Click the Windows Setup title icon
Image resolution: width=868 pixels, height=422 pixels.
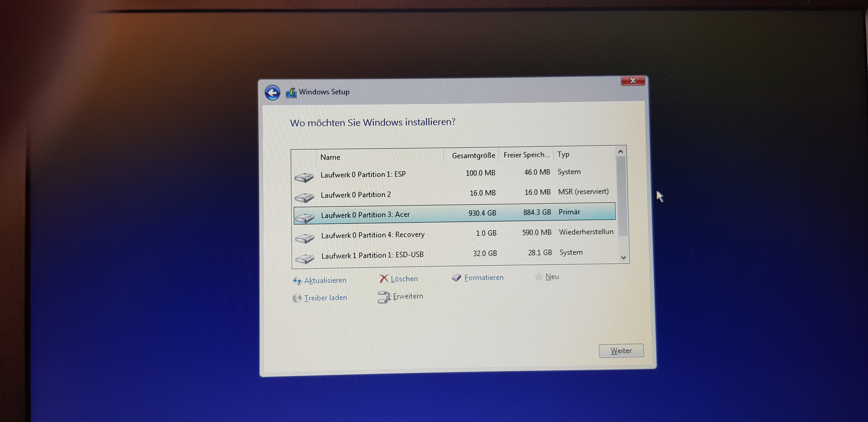291,93
